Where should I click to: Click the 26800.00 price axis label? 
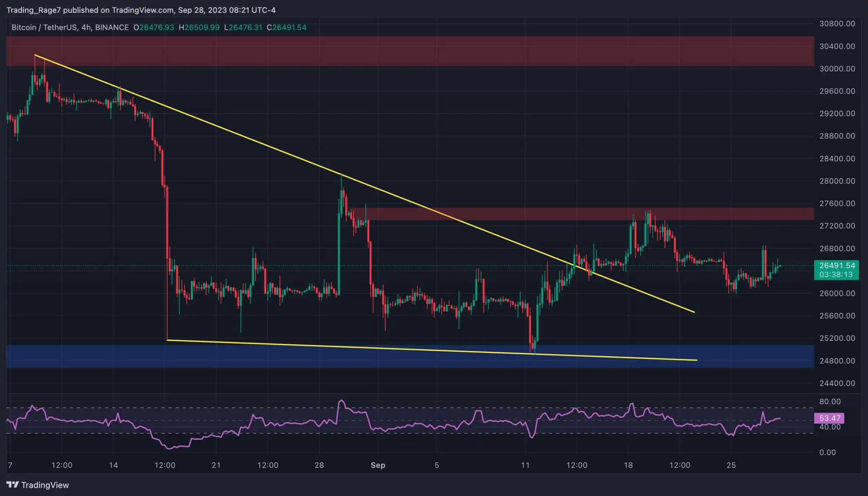pyautogui.click(x=837, y=248)
